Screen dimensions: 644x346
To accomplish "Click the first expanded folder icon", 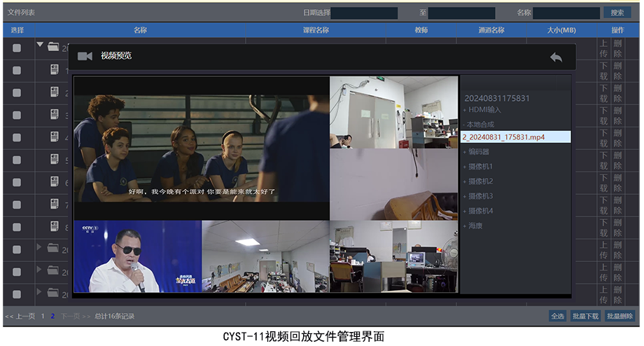I will tap(53, 48).
